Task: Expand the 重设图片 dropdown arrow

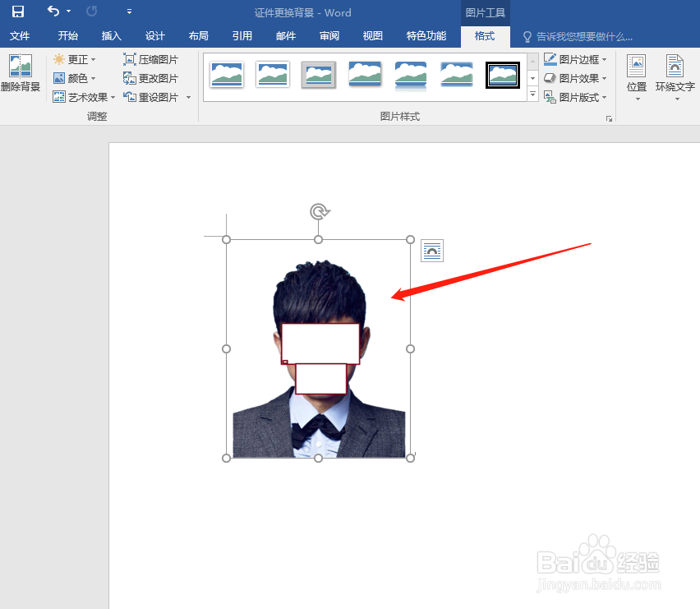Action: coord(188,97)
